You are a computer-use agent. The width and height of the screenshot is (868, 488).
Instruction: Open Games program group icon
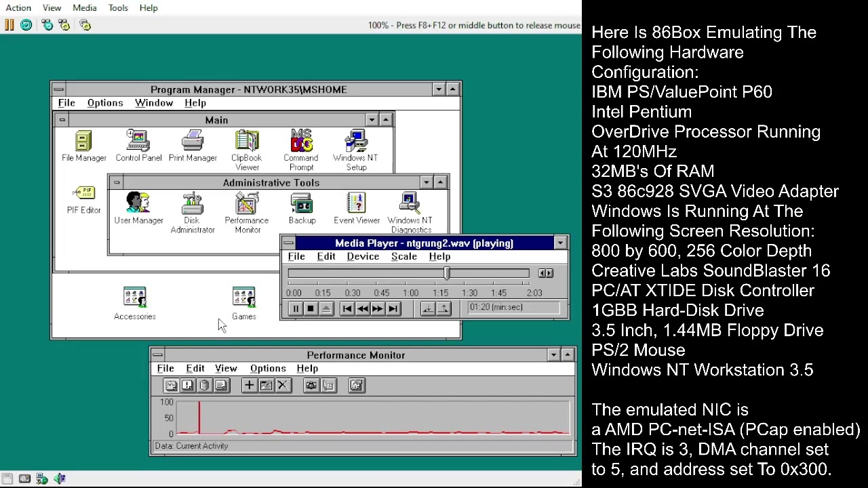coord(244,303)
